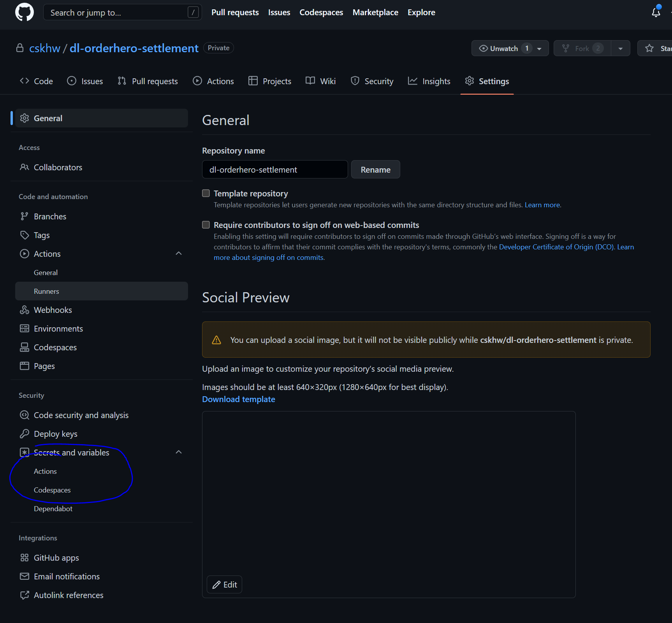Open Runners settings
This screenshot has height=623, width=672.
[x=102, y=291]
